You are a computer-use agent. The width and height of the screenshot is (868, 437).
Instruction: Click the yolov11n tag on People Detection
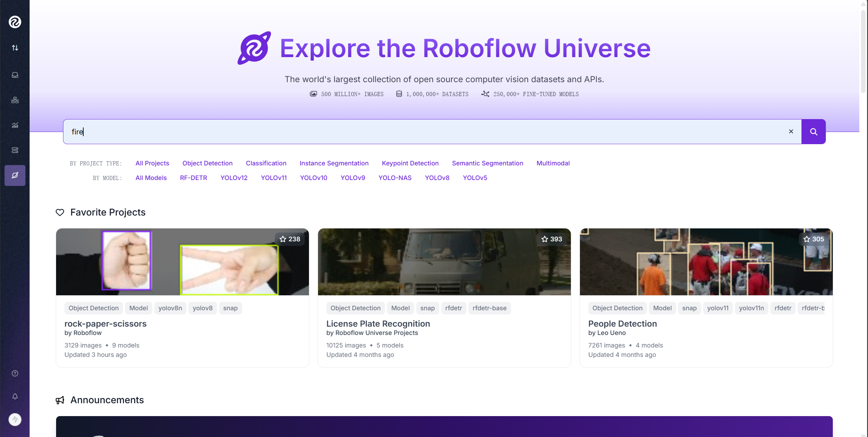[x=752, y=308]
